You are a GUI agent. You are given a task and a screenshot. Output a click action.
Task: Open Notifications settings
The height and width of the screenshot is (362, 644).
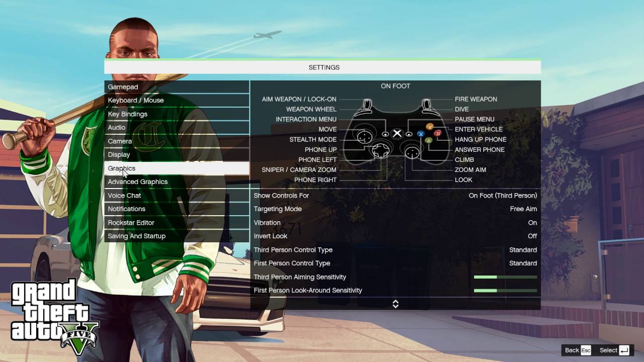click(x=177, y=209)
